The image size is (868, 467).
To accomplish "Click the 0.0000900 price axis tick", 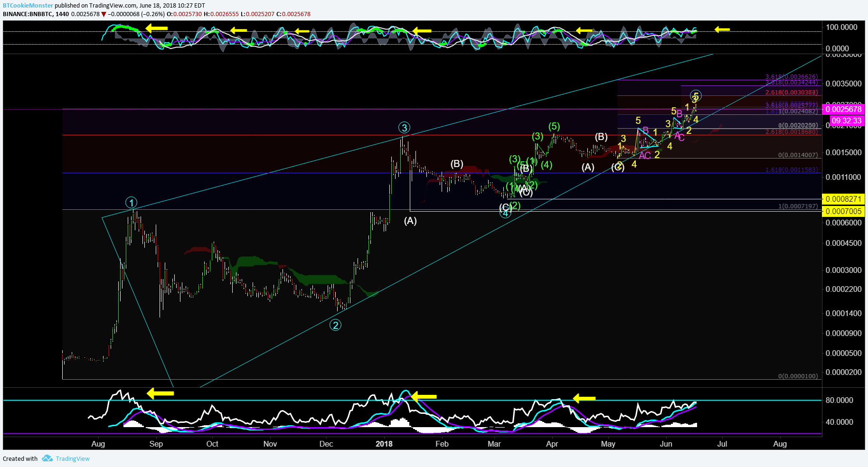I will coord(843,333).
